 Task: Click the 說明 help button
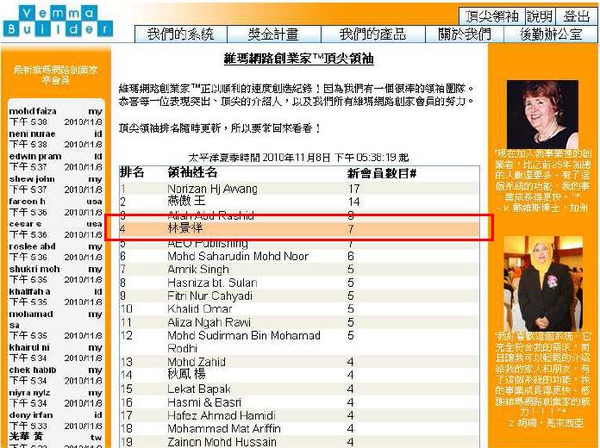(540, 16)
